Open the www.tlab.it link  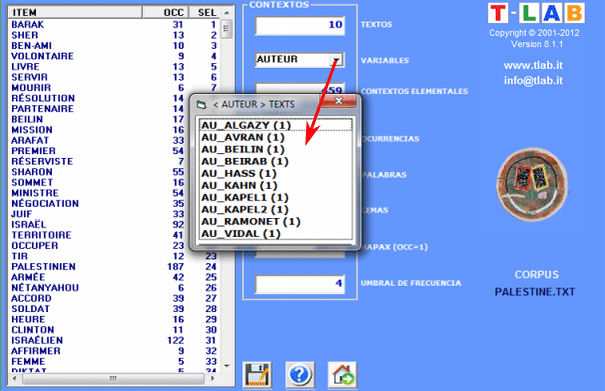(533, 65)
